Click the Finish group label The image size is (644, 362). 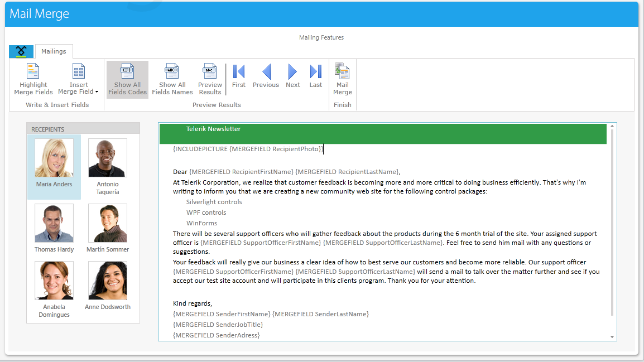click(343, 105)
